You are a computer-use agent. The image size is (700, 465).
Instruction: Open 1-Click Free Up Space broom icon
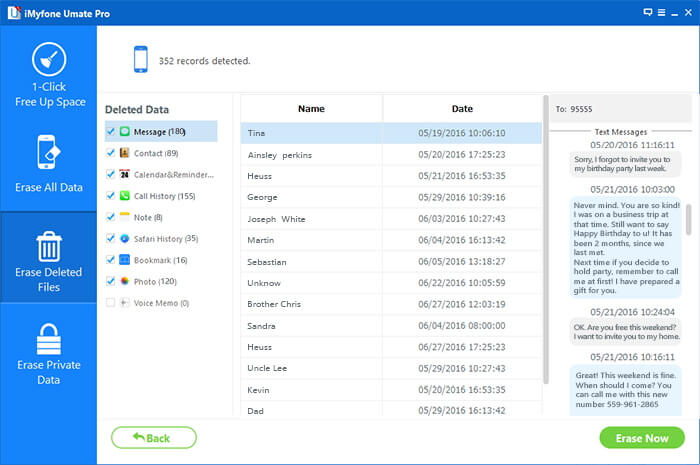click(x=49, y=59)
